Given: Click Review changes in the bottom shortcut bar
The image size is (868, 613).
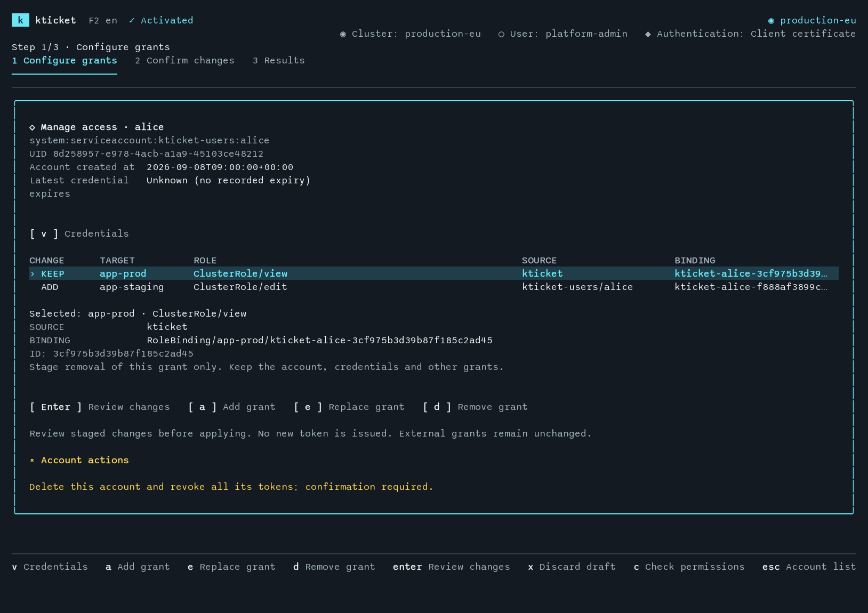Looking at the screenshot, I should point(452,567).
